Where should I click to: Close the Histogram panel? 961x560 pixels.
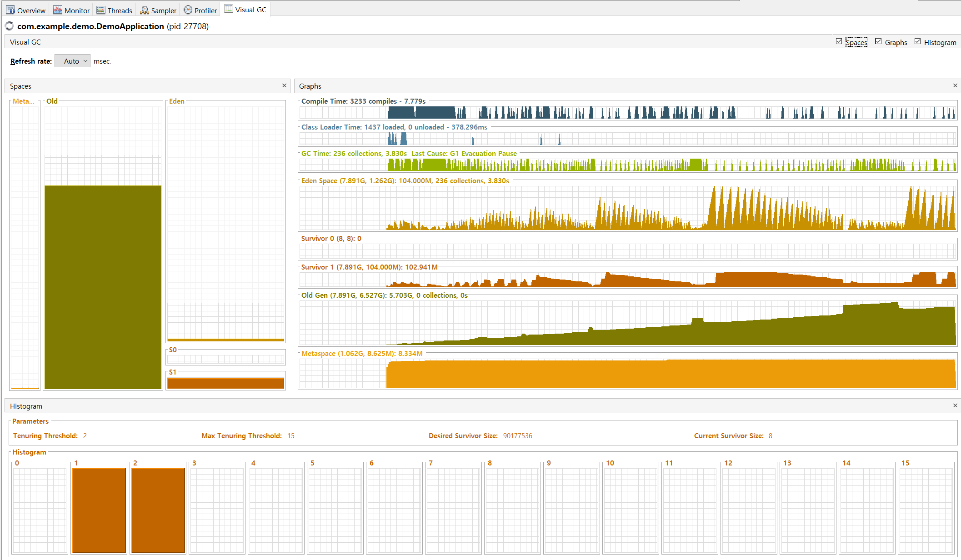click(x=955, y=405)
